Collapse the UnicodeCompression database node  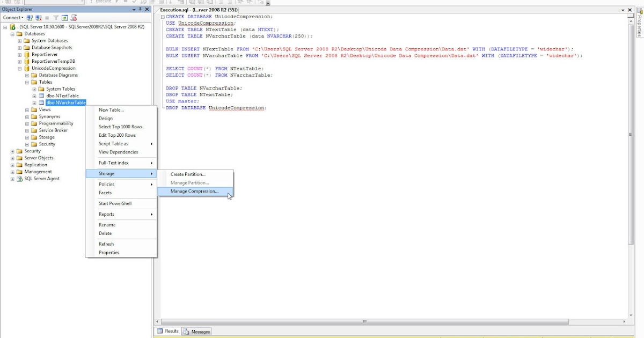19,68
